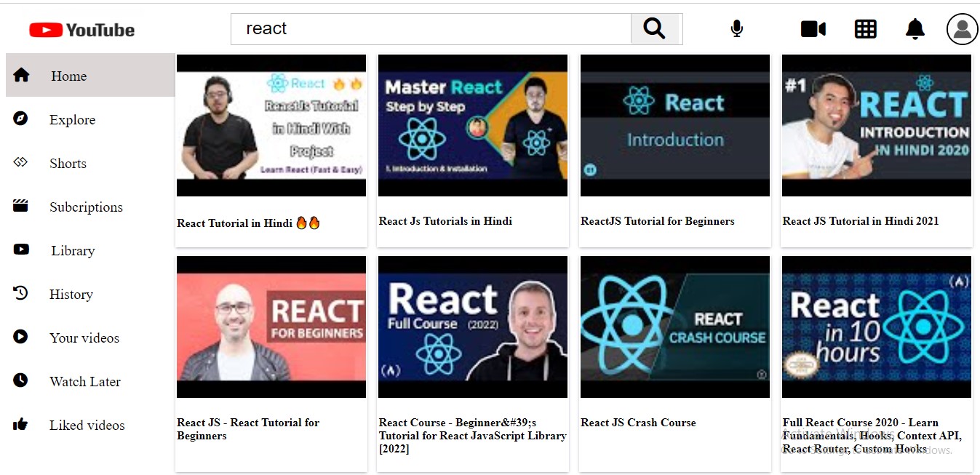
Task: Open the apps grid icon
Action: tap(865, 29)
